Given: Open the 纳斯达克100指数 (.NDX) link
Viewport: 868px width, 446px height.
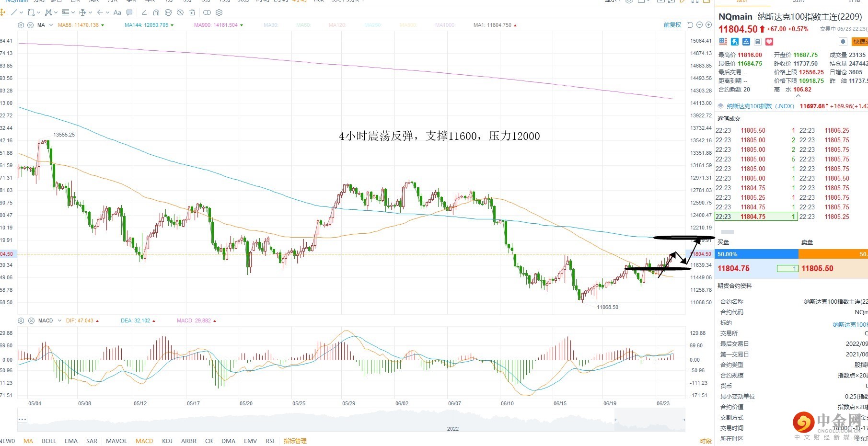Looking at the screenshot, I should click(760, 106).
